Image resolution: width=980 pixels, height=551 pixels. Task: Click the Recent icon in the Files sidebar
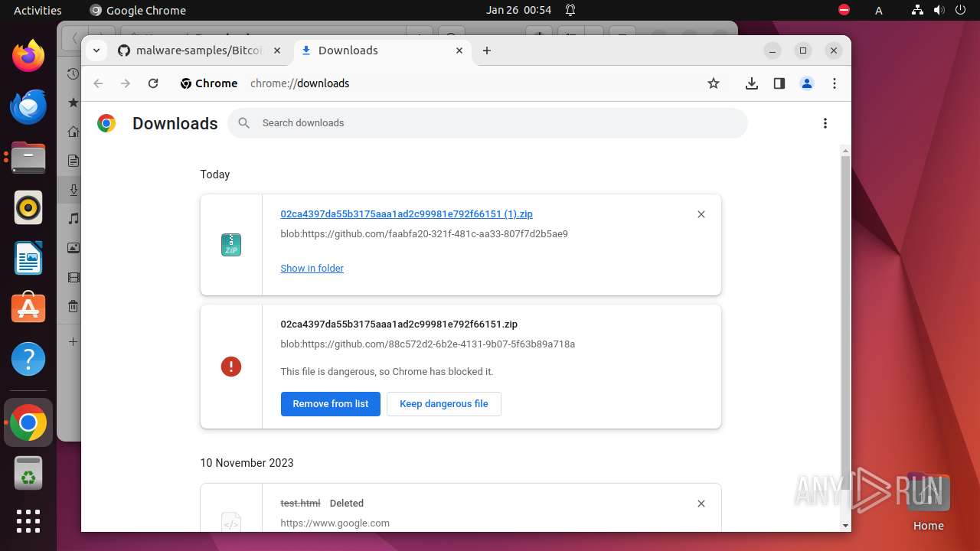tap(73, 74)
